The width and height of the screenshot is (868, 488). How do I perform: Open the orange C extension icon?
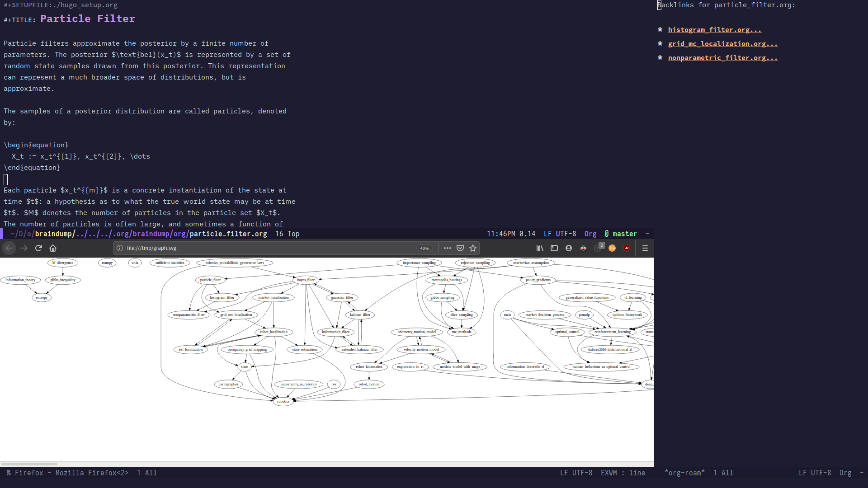click(612, 248)
